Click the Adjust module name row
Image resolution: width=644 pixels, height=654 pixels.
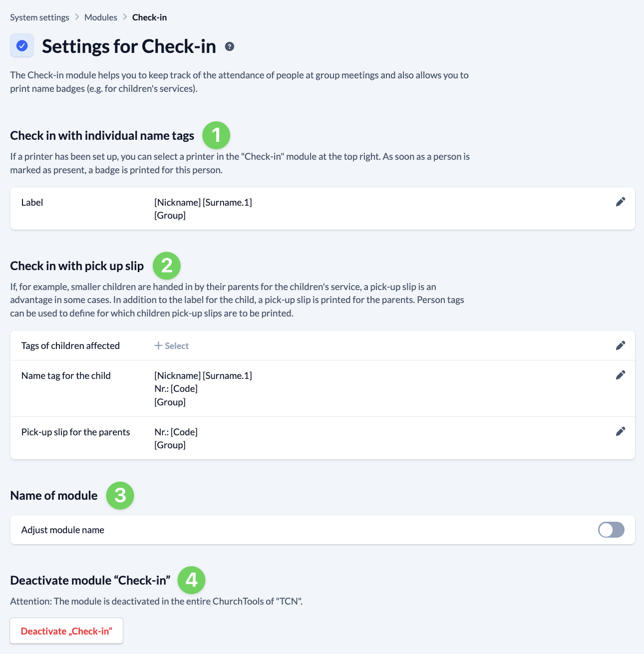tap(322, 530)
